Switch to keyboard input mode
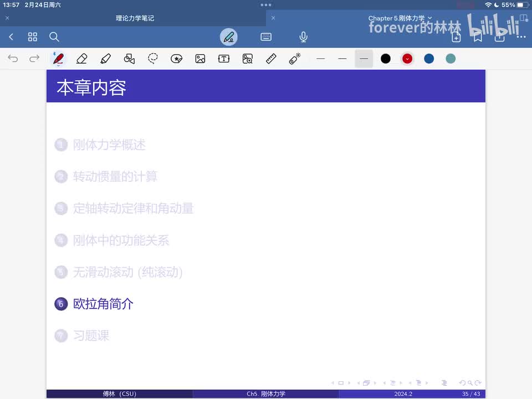 (x=266, y=37)
